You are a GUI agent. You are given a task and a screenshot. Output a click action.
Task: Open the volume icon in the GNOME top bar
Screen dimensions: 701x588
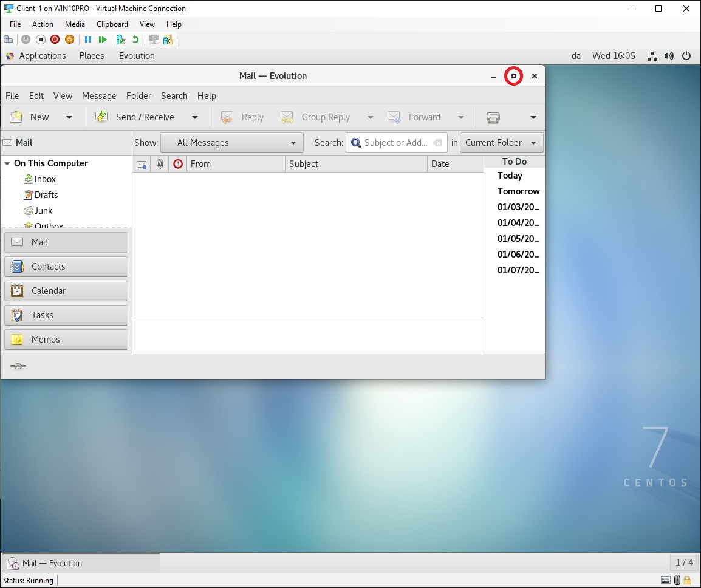(x=669, y=56)
